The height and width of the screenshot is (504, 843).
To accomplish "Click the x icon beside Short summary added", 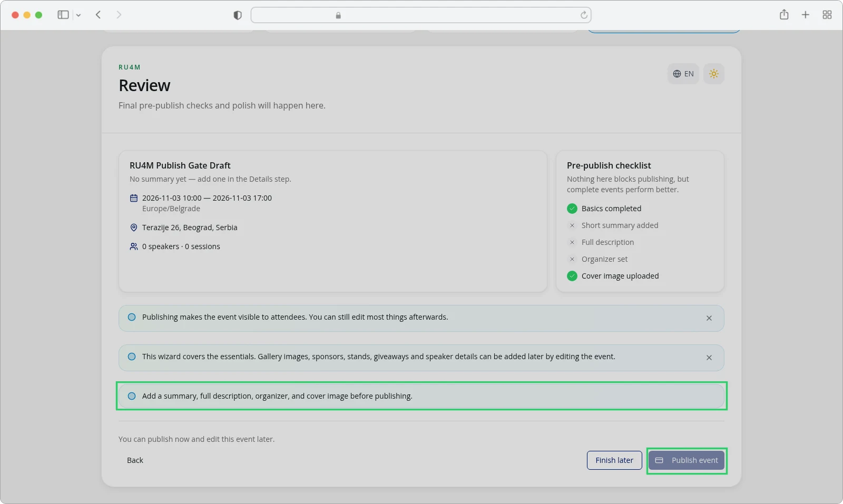I will pyautogui.click(x=572, y=225).
